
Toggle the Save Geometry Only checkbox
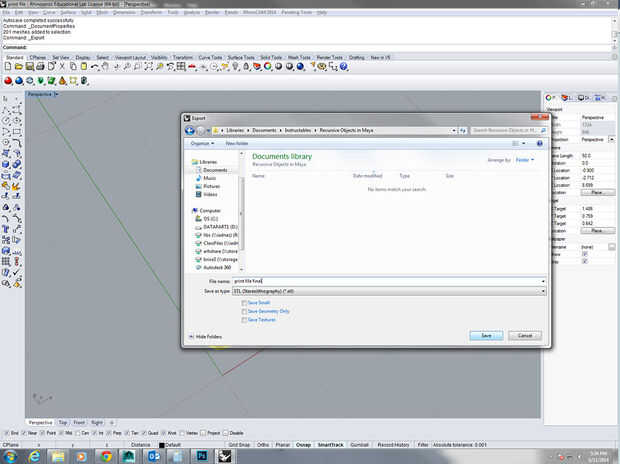pos(244,312)
